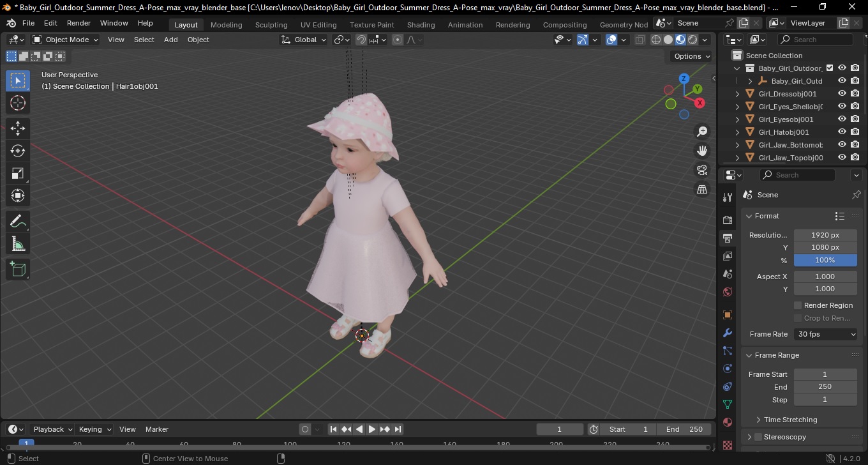Switch to the Sculpting workspace tab
Screen dimensions: 868x465
tap(271, 24)
